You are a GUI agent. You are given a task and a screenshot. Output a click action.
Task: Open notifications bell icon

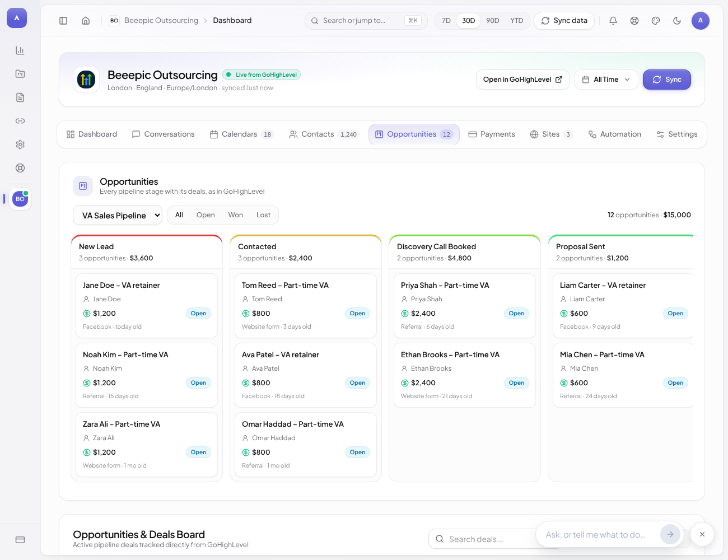(x=613, y=21)
